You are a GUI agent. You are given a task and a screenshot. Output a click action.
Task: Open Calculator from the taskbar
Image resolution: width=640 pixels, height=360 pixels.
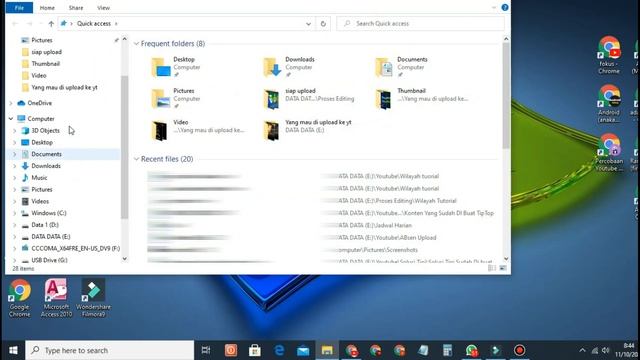pyautogui.click(x=447, y=350)
